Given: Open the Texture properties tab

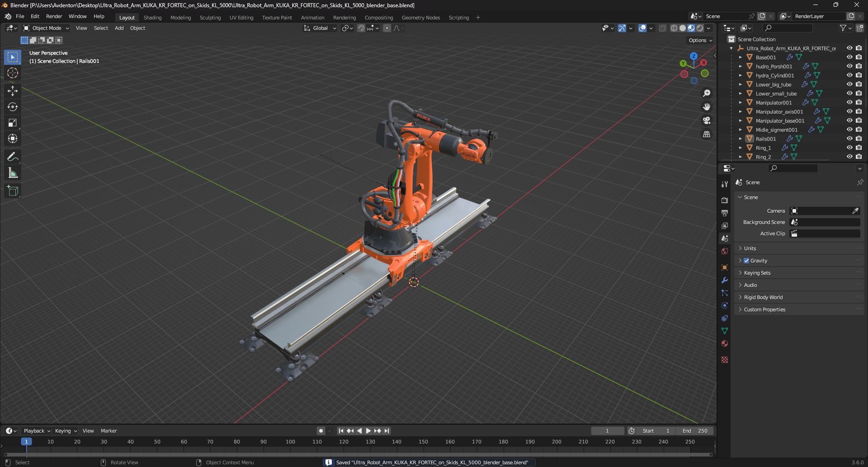Looking at the screenshot, I should [725, 360].
